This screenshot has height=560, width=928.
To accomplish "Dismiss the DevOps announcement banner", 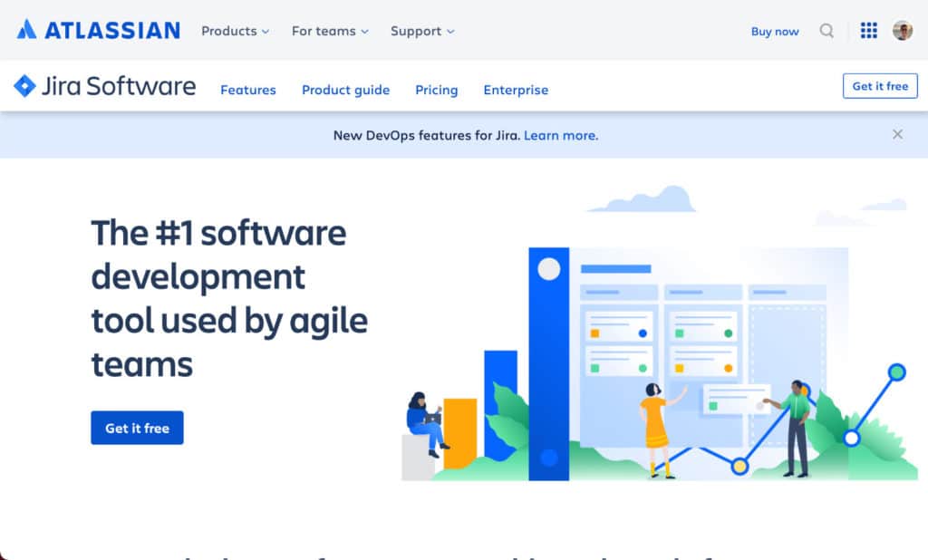I will tap(897, 134).
